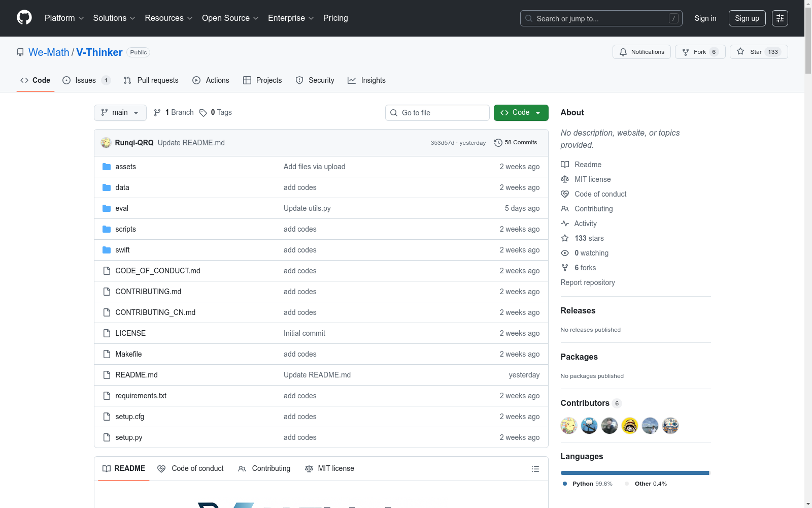Click the CONTRIBUTING.md file icon
Image resolution: width=812 pixels, height=508 pixels.
click(107, 292)
